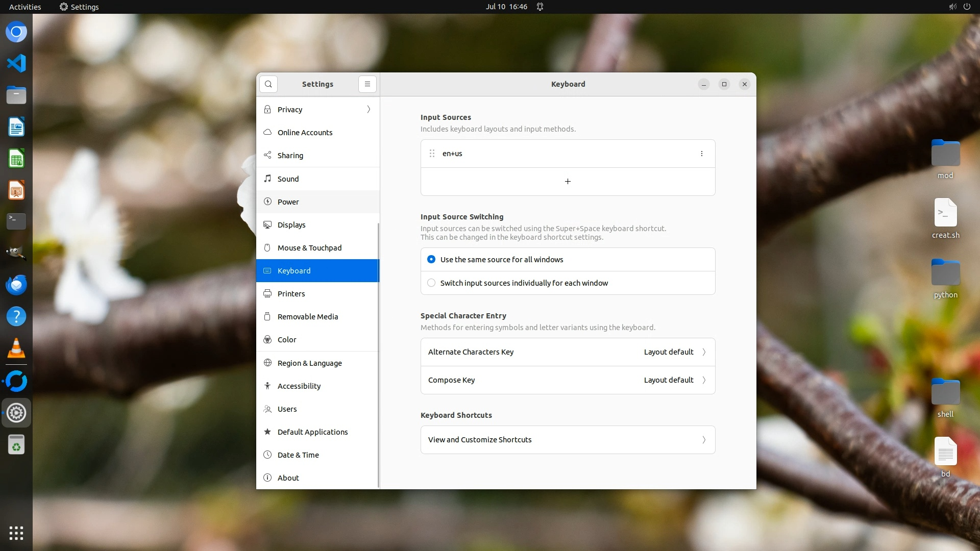Image resolution: width=980 pixels, height=551 pixels.
Task: Open the en+us input source options menu
Action: [701, 154]
